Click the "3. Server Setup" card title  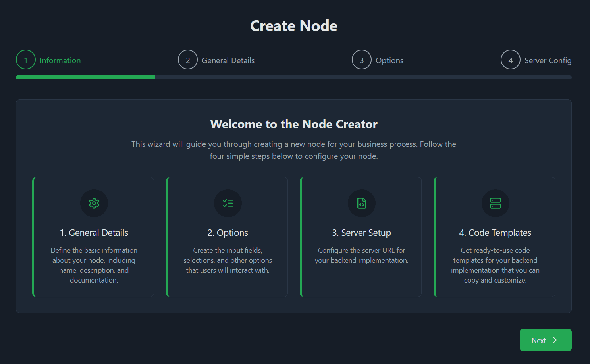(362, 233)
